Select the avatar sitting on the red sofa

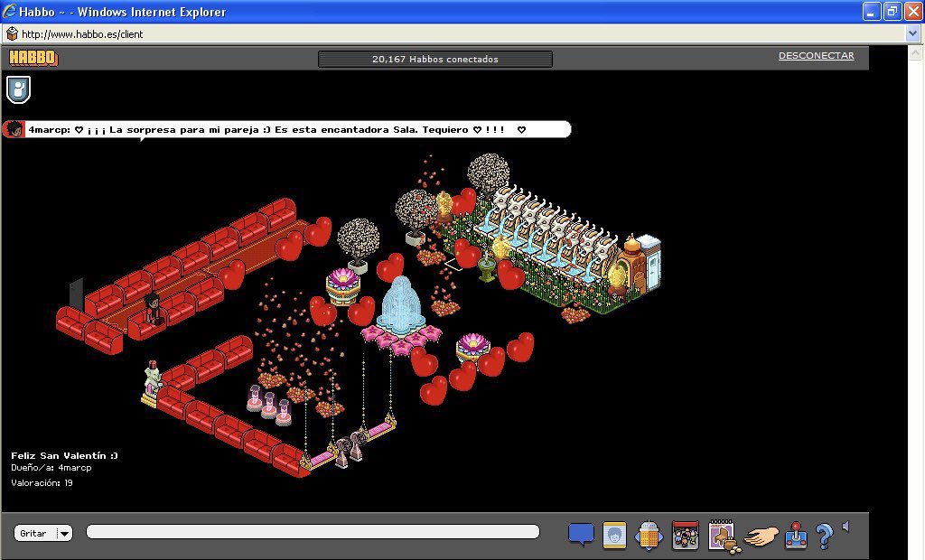click(154, 308)
